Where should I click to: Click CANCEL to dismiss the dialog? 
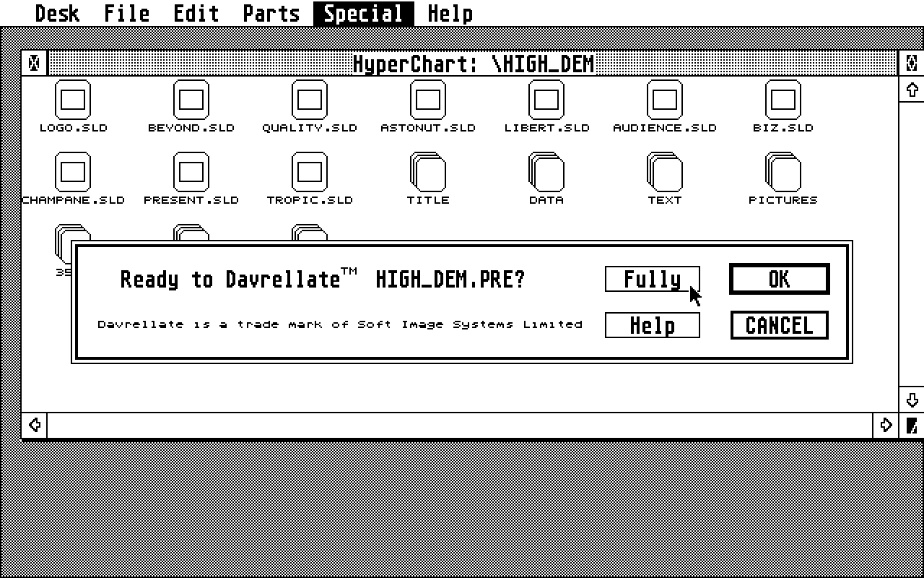[x=780, y=325]
